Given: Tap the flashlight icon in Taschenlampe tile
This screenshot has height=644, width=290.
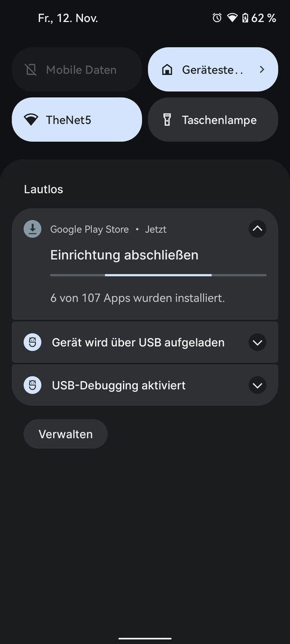Looking at the screenshot, I should click(166, 120).
